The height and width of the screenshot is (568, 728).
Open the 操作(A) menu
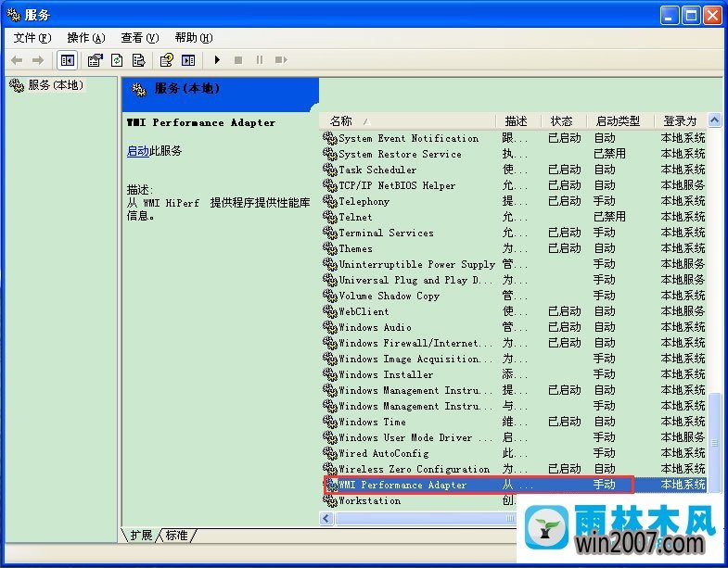click(86, 38)
